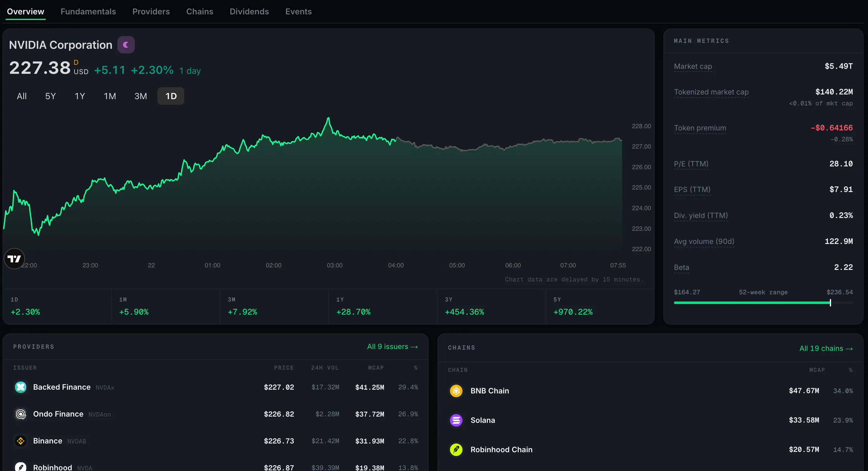Click the 5Y performance cell +970.22%
The width and height of the screenshot is (868, 471).
600,307
